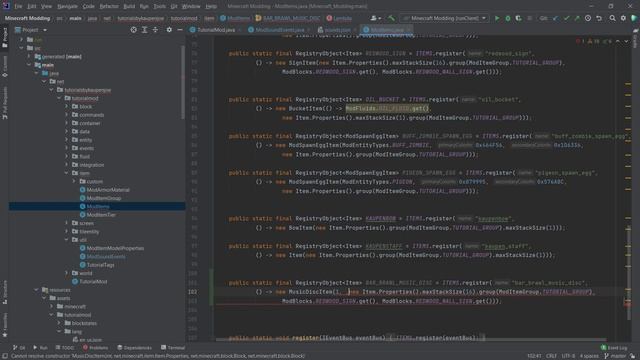Run the Minecraft Modding configuration with the green play icon
The image size is (640, 360).
tap(497, 18)
